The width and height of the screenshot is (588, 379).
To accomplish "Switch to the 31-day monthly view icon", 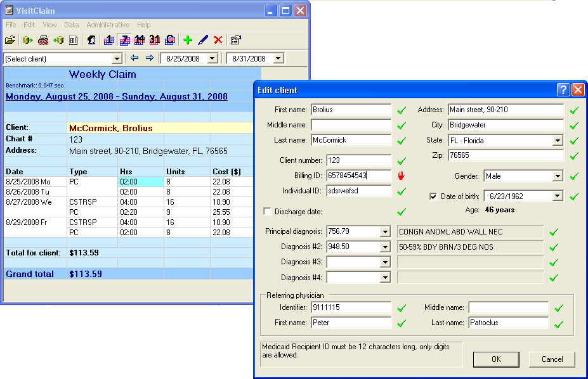I will pos(155,41).
